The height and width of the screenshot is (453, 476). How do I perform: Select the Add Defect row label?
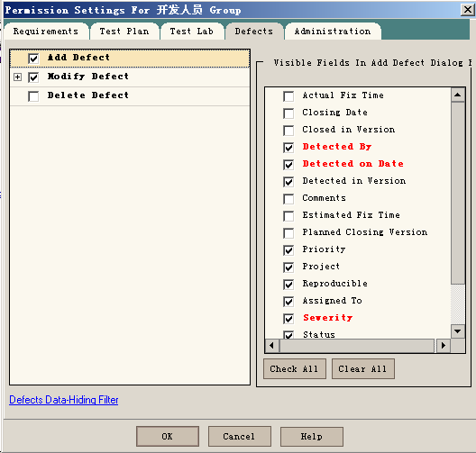[78, 58]
